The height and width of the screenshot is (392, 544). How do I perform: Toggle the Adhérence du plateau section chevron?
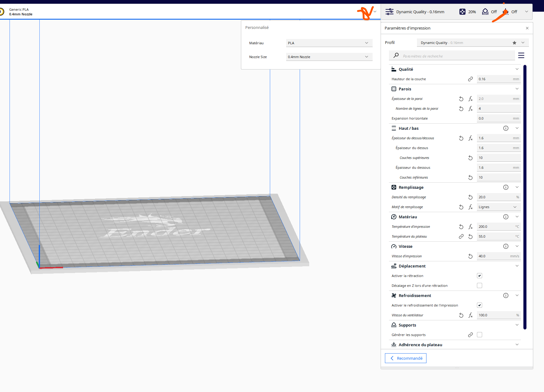(517, 345)
